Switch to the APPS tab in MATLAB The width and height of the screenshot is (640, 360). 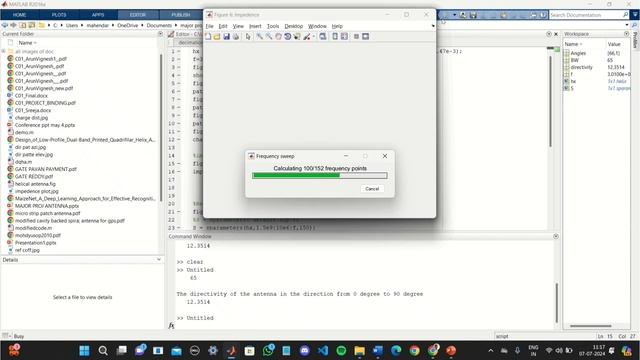[98, 15]
